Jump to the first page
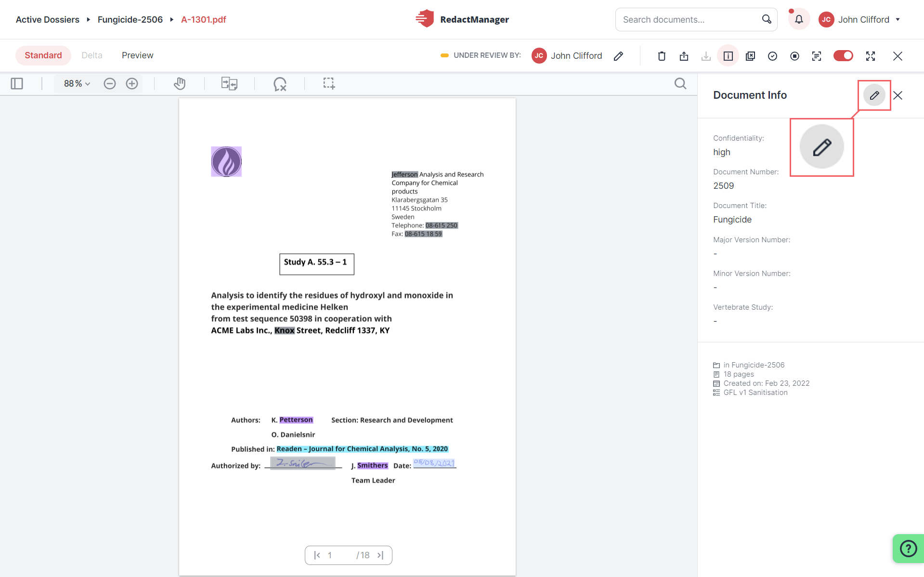Image resolution: width=924 pixels, height=577 pixels. [x=317, y=555]
